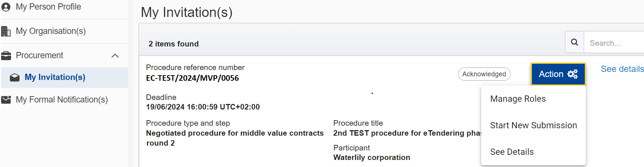Open the blue See details link
The width and height of the screenshot is (644, 167).
[x=622, y=69]
